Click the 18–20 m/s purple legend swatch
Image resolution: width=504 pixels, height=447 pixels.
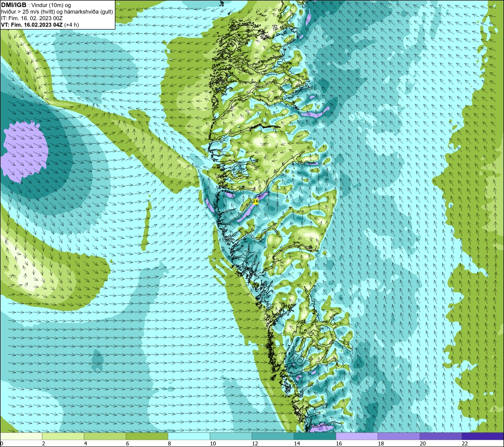point(399,436)
